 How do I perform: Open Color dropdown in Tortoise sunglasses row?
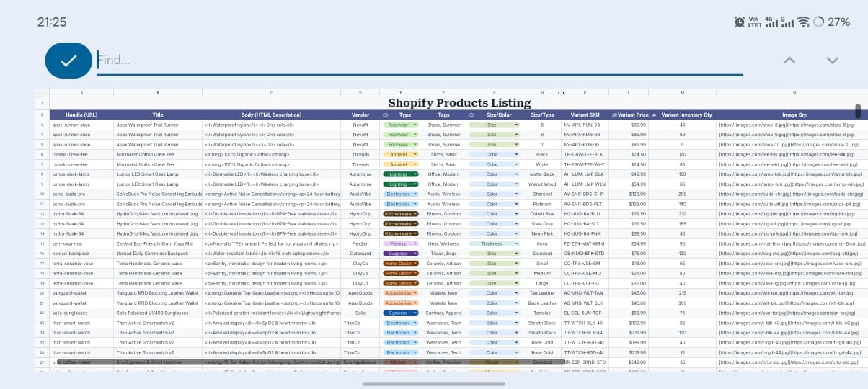495,313
